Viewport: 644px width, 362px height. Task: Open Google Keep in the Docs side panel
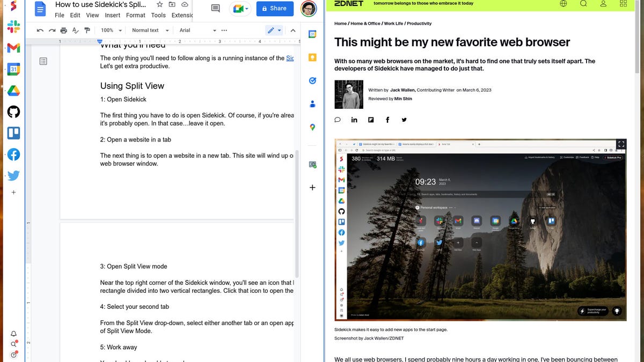(312, 57)
